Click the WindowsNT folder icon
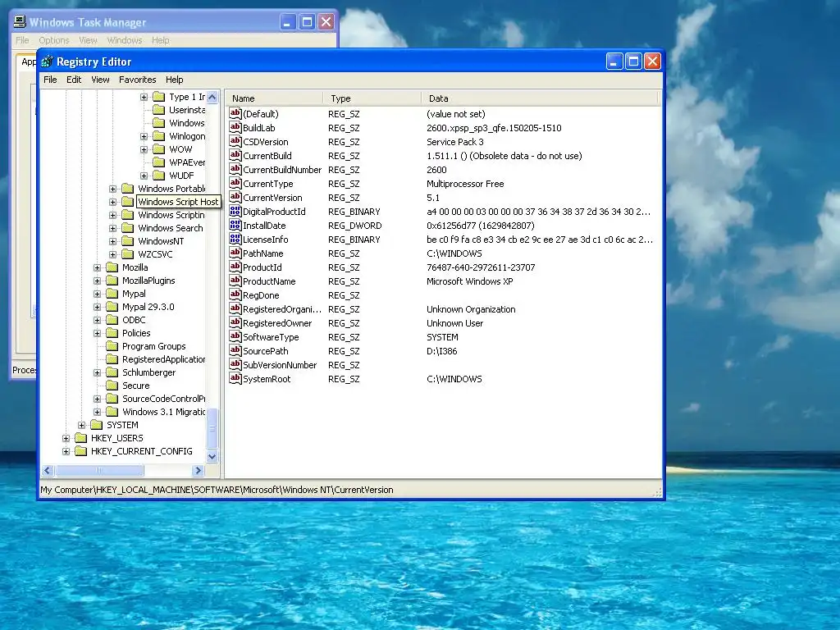The height and width of the screenshot is (630, 840). click(x=127, y=241)
